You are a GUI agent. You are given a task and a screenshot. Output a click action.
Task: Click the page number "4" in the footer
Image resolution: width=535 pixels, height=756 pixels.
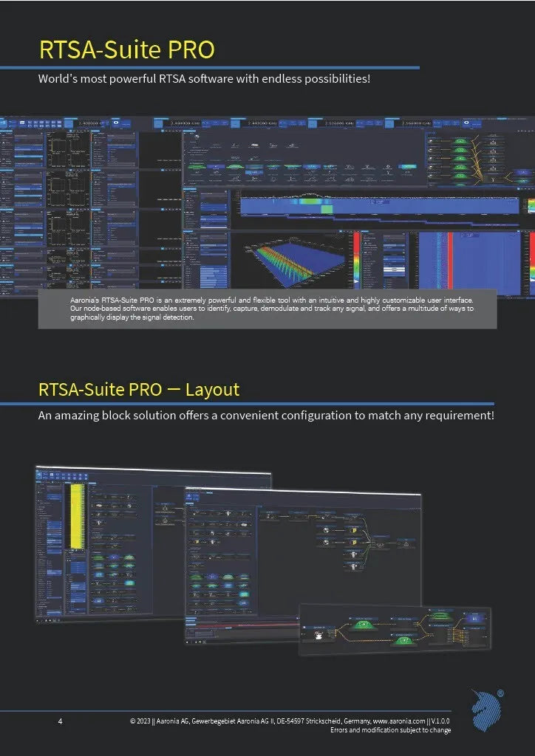pyautogui.click(x=60, y=722)
